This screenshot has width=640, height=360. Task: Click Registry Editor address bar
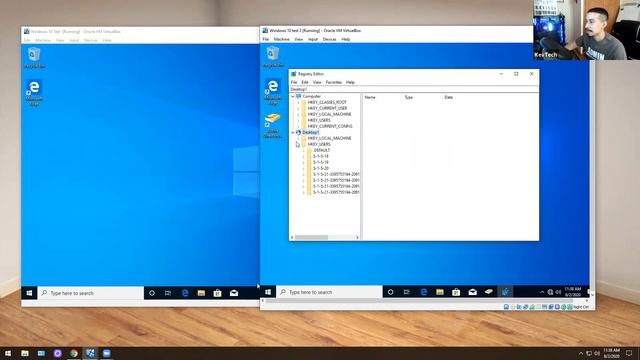tap(414, 89)
